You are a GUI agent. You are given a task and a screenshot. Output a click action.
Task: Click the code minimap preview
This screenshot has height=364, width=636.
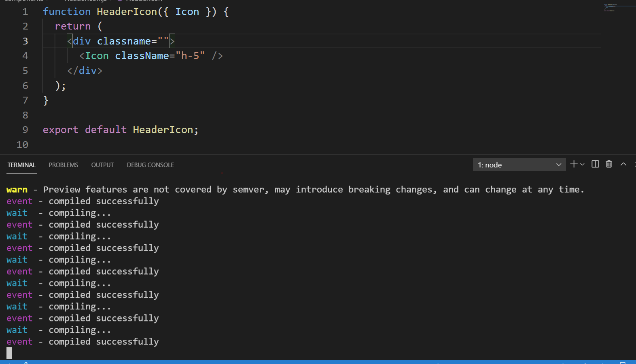pos(611,8)
